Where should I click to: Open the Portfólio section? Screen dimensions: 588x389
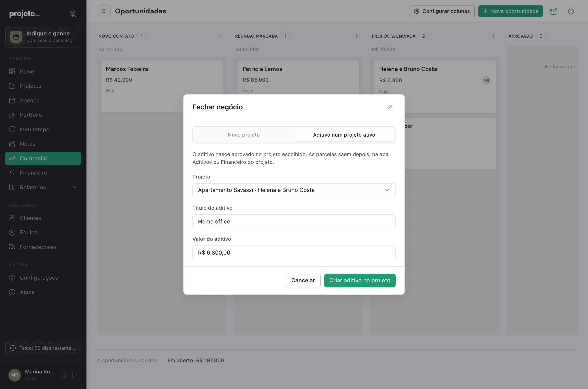coord(43,115)
